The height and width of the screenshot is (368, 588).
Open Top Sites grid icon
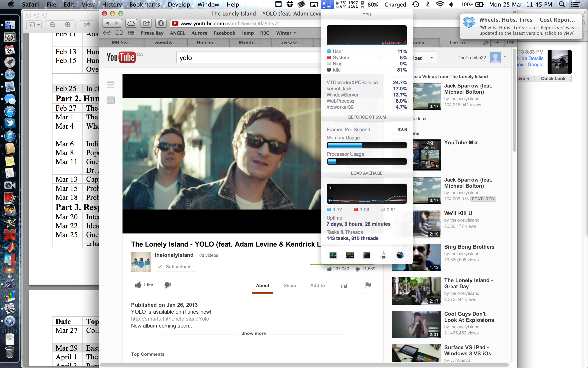pyautogui.click(x=131, y=33)
